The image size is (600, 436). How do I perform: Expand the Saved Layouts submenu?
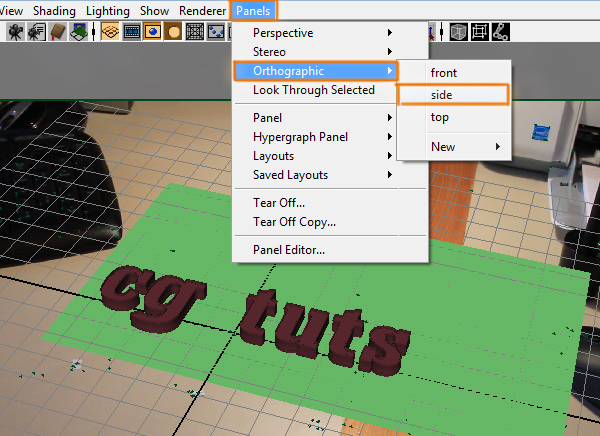[x=330, y=175]
